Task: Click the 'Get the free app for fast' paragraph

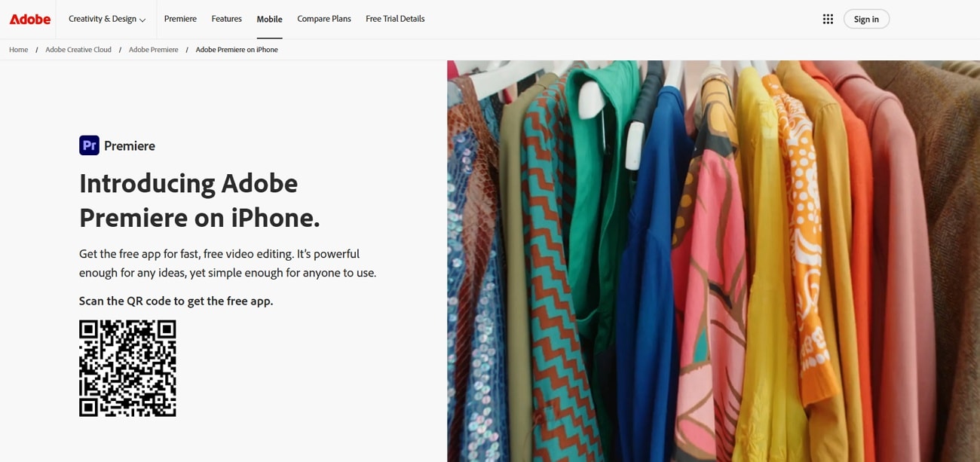Action: 228,263
